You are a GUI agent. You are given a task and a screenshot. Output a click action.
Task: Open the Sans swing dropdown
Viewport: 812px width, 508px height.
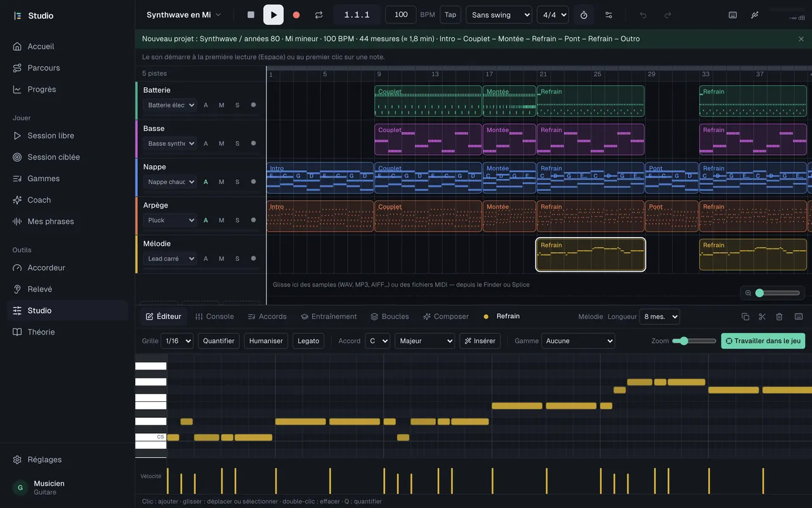(499, 15)
